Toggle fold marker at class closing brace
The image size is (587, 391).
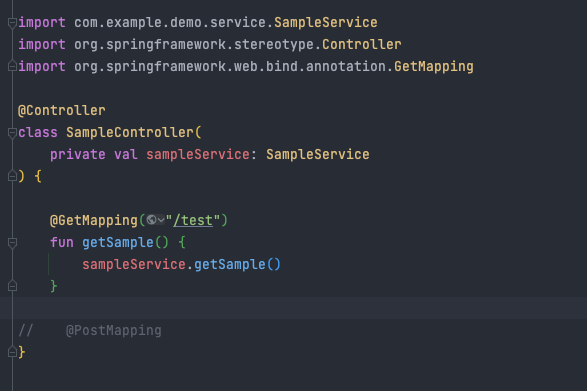(x=12, y=352)
